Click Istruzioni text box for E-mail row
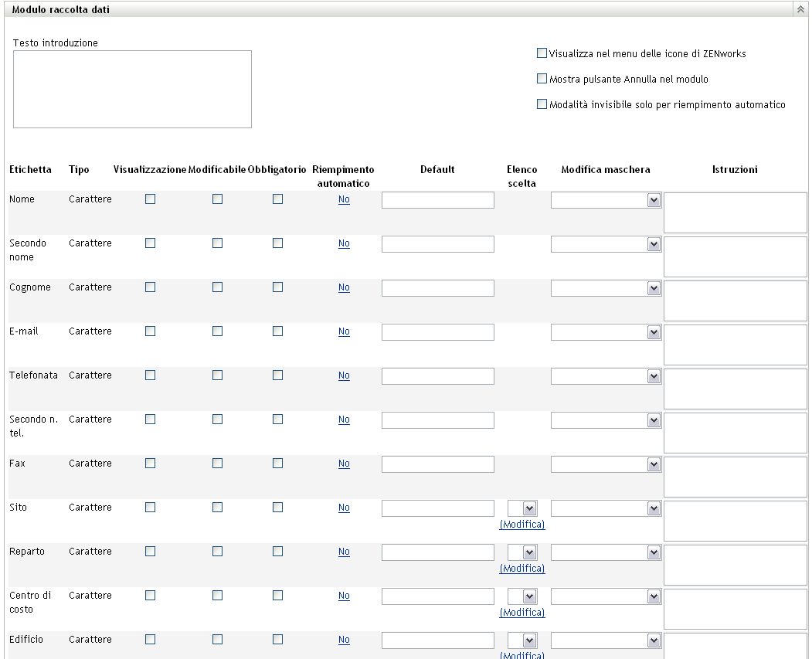Image resolution: width=812 pixels, height=659 pixels. click(736, 345)
